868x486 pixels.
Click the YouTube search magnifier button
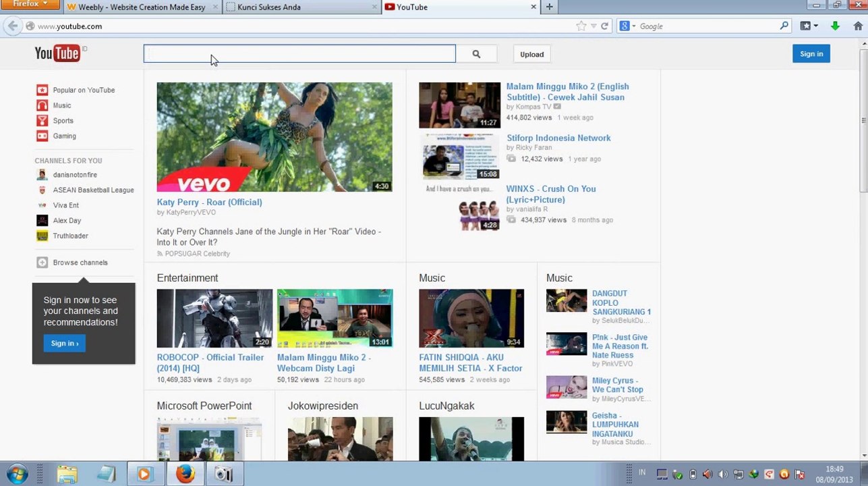[476, 54]
